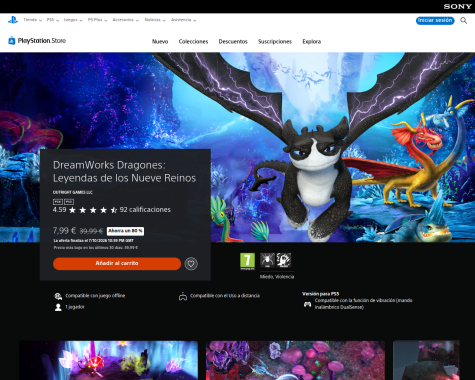This screenshot has width=475, height=380.
Task: Open the Descuentos store tab
Action: [x=233, y=42]
